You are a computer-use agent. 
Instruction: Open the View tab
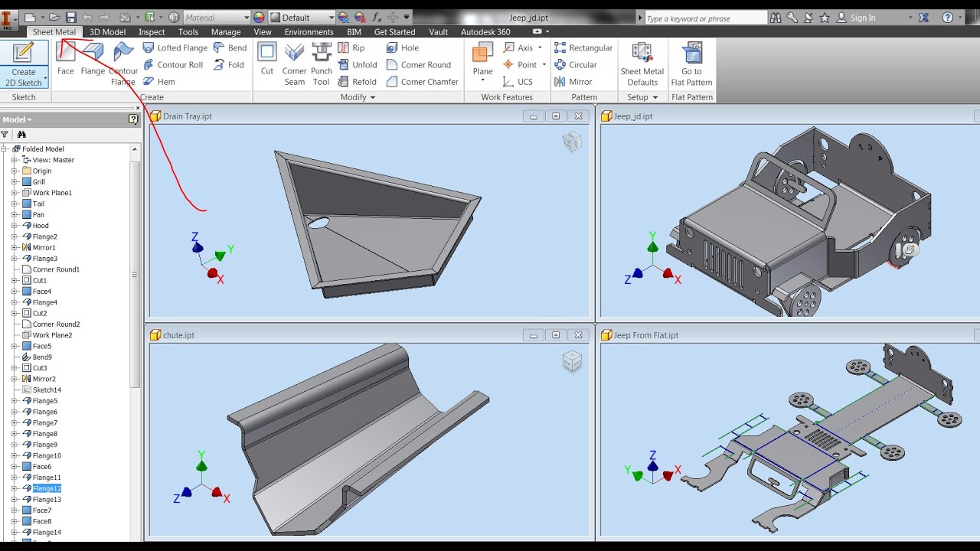coord(263,32)
